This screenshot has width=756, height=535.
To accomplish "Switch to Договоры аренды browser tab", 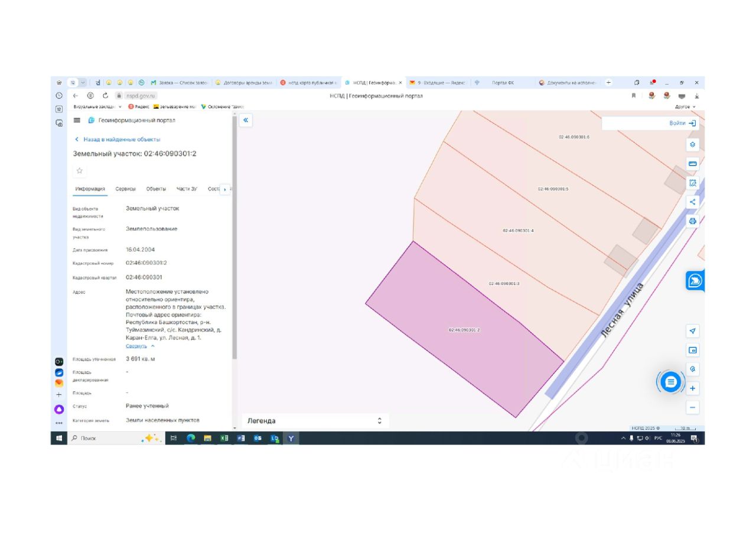I will [x=243, y=83].
